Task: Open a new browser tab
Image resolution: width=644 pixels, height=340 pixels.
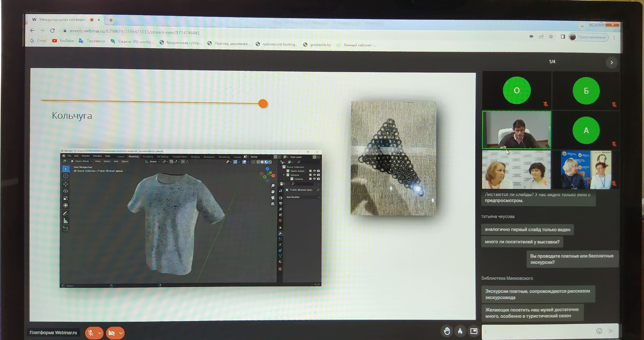Action: pos(111,20)
